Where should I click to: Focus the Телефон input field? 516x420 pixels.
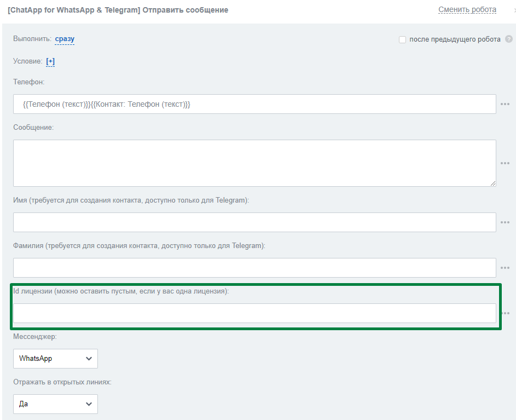254,104
